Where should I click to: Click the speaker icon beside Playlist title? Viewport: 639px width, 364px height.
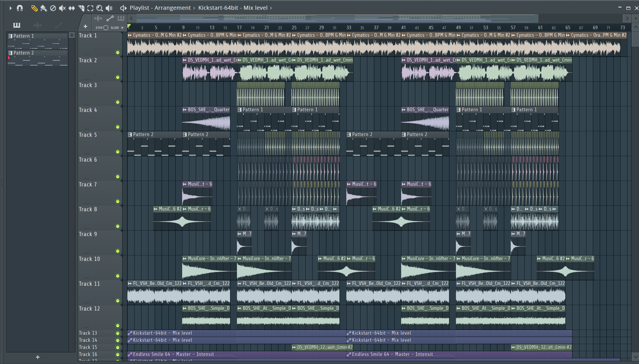123,8
